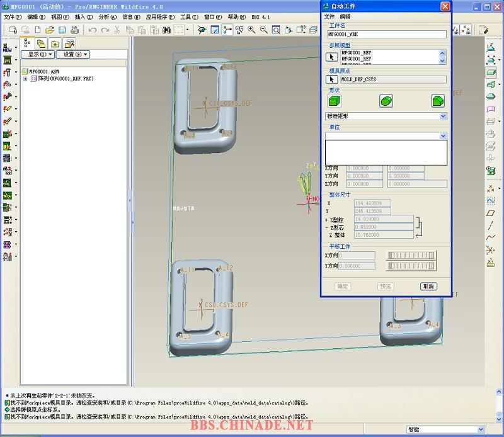Click the datum plane icon on right toolbar
Viewport: 504px width, 437px height.
pyautogui.click(x=491, y=213)
